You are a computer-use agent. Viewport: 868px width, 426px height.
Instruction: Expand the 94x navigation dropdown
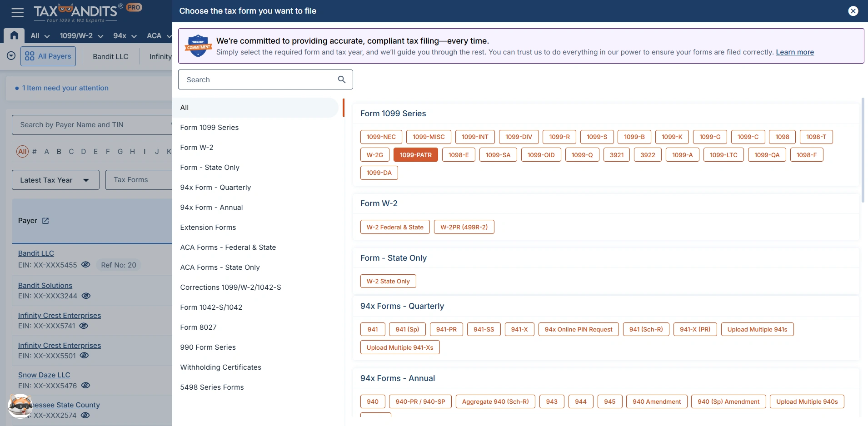click(x=125, y=36)
